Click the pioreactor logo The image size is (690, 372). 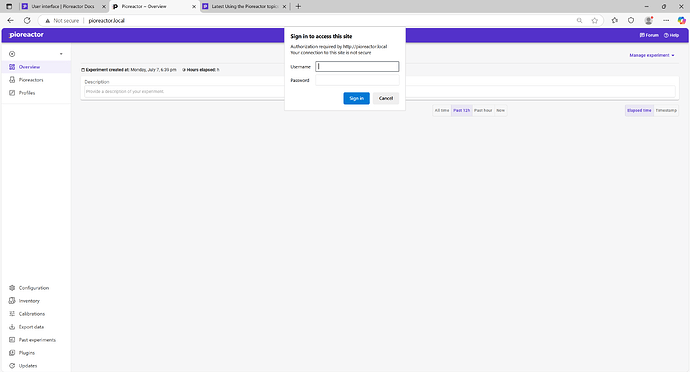(26, 34)
